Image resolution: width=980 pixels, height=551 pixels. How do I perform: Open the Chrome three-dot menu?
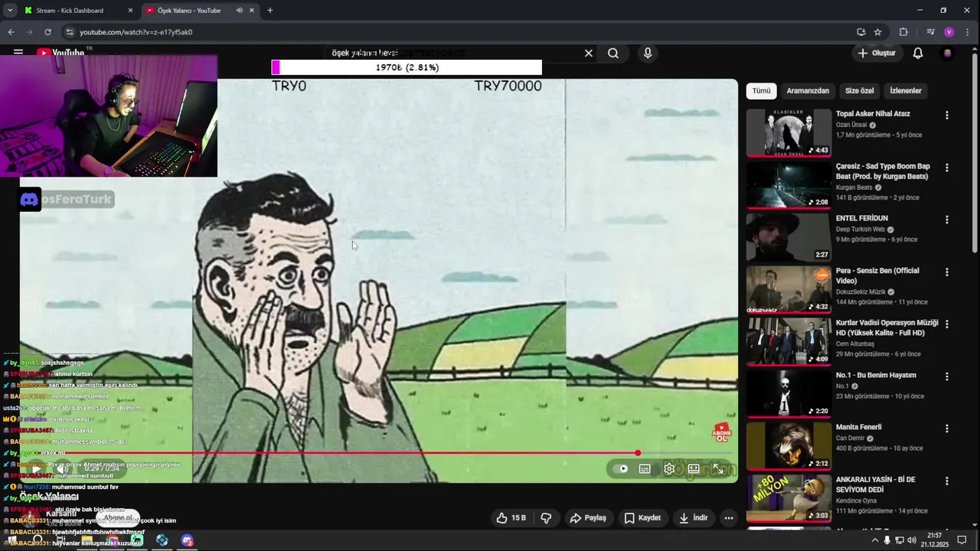(x=968, y=32)
